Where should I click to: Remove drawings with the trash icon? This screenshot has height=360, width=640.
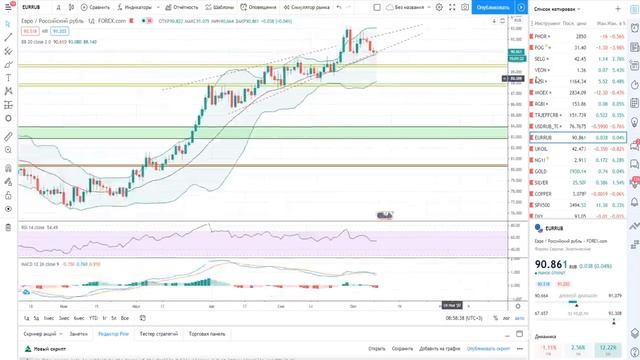8,227
